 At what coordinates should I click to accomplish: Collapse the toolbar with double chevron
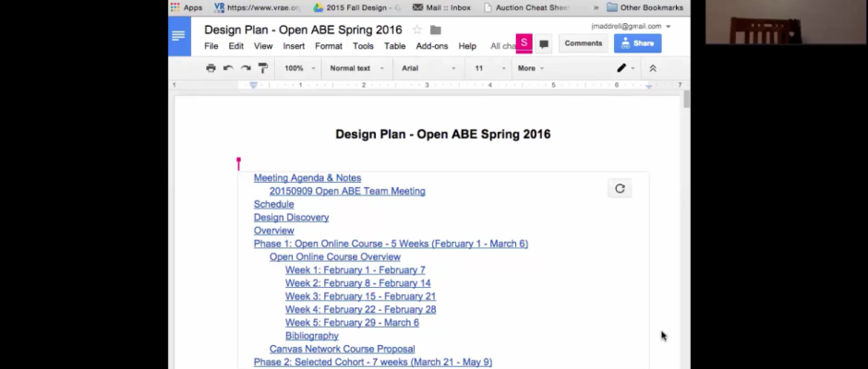[653, 68]
